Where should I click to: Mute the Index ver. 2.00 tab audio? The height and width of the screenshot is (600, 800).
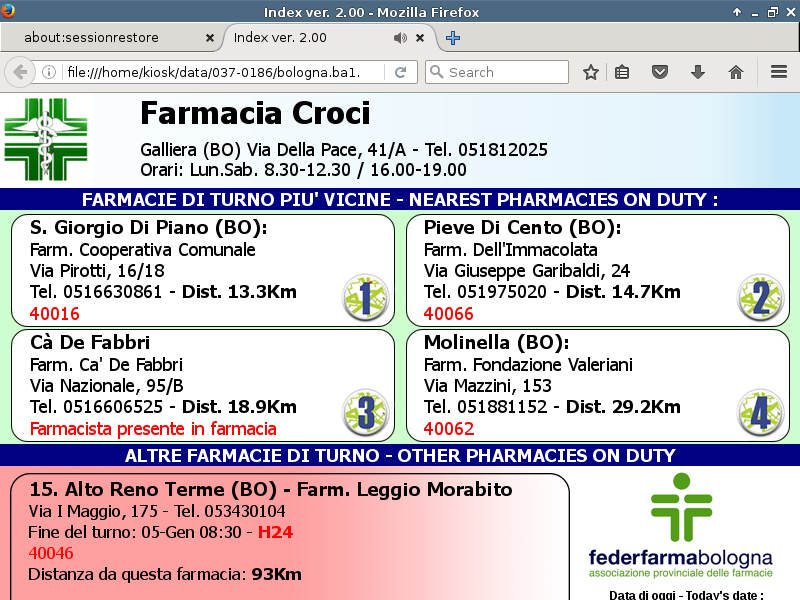click(x=400, y=38)
